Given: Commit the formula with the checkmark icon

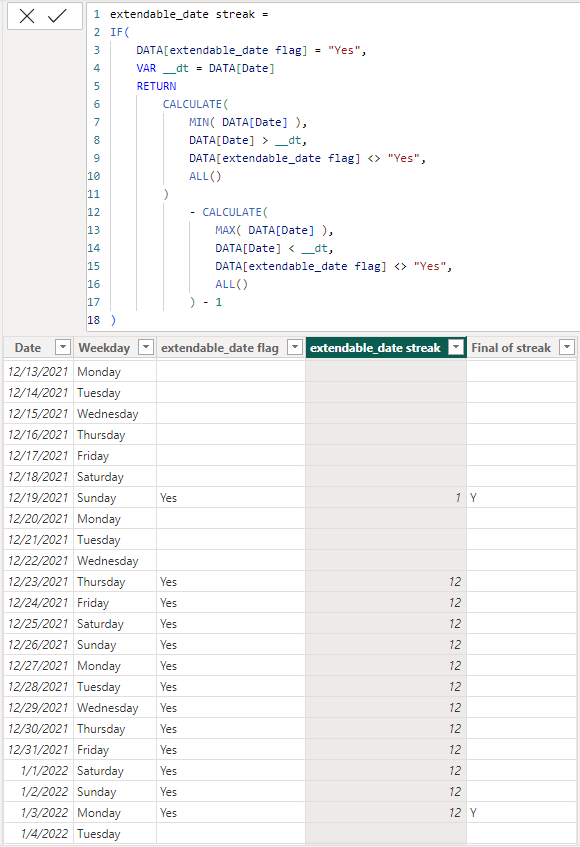Looking at the screenshot, I should [x=57, y=16].
